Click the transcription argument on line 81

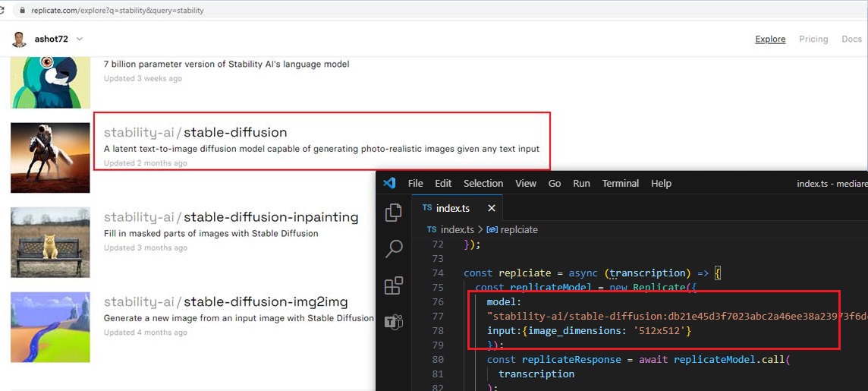point(536,374)
